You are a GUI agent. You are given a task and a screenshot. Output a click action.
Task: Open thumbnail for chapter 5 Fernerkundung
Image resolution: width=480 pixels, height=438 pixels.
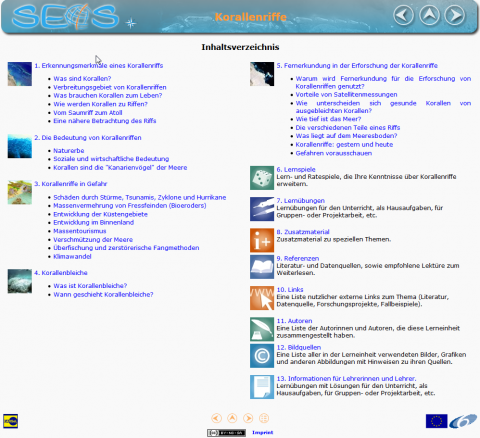coord(262,74)
